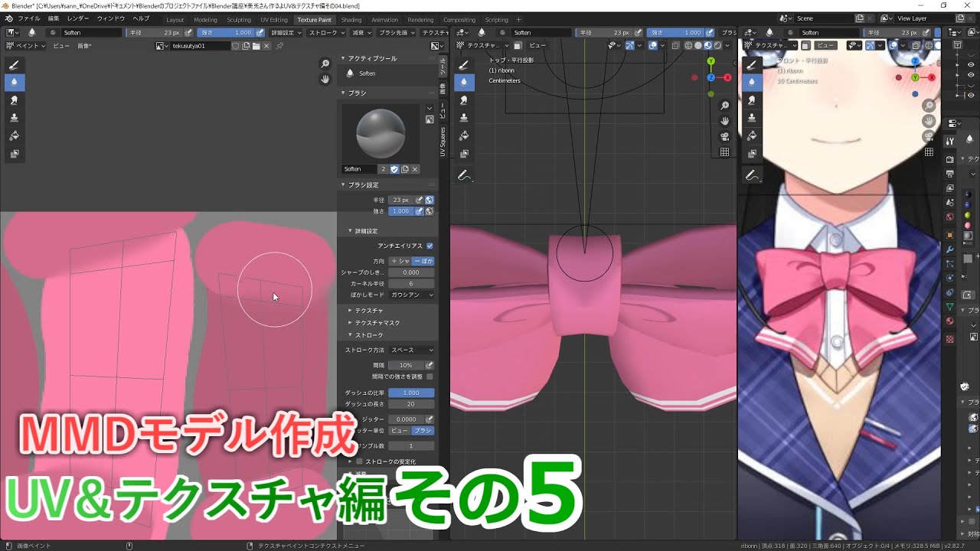Set jitter unit to ブラシ
This screenshot has height=551, width=980.
click(423, 431)
